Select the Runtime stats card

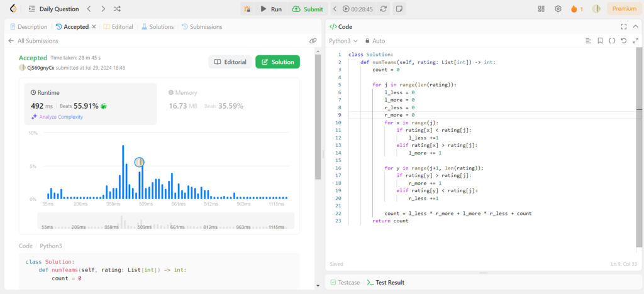[x=91, y=104]
